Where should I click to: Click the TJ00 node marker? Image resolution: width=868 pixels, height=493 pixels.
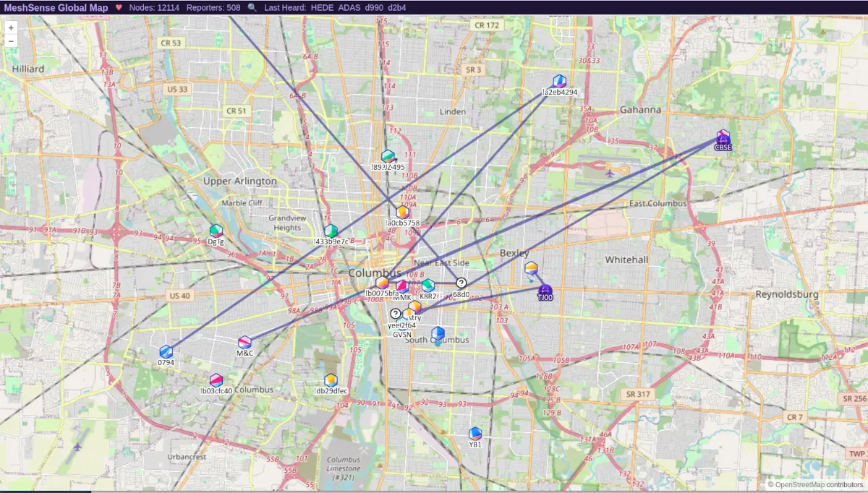coord(545,291)
